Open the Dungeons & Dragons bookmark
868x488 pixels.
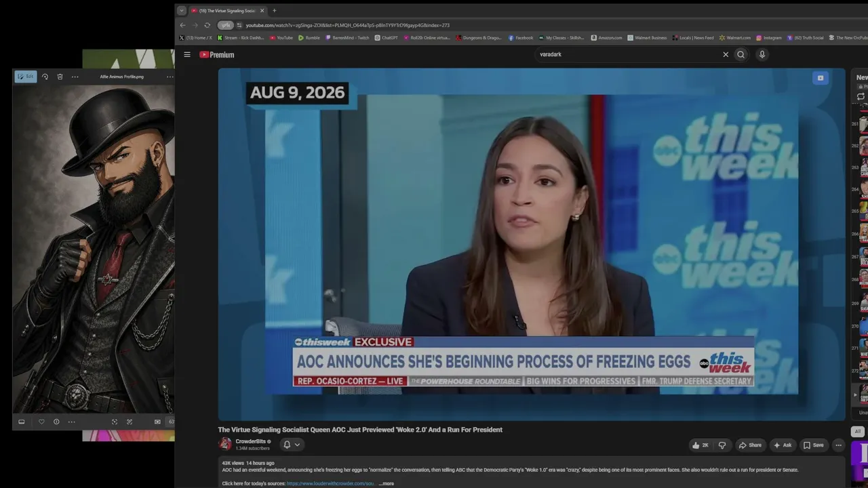click(x=479, y=38)
